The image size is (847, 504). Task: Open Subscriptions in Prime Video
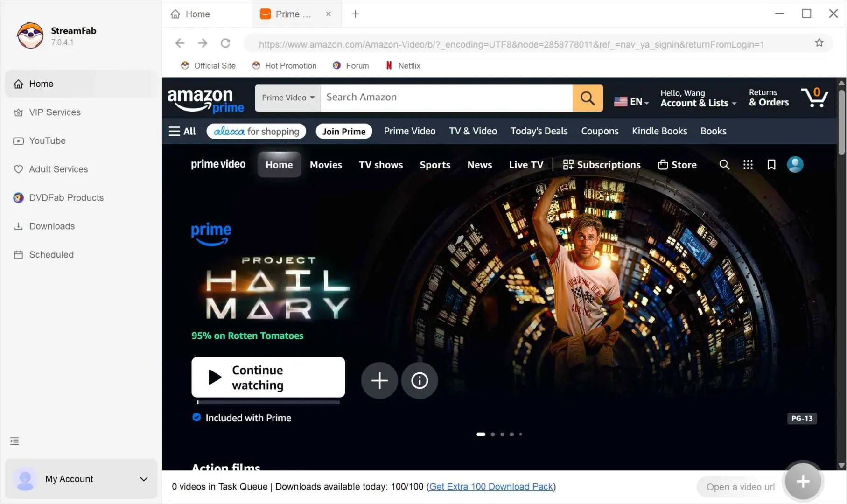(602, 165)
